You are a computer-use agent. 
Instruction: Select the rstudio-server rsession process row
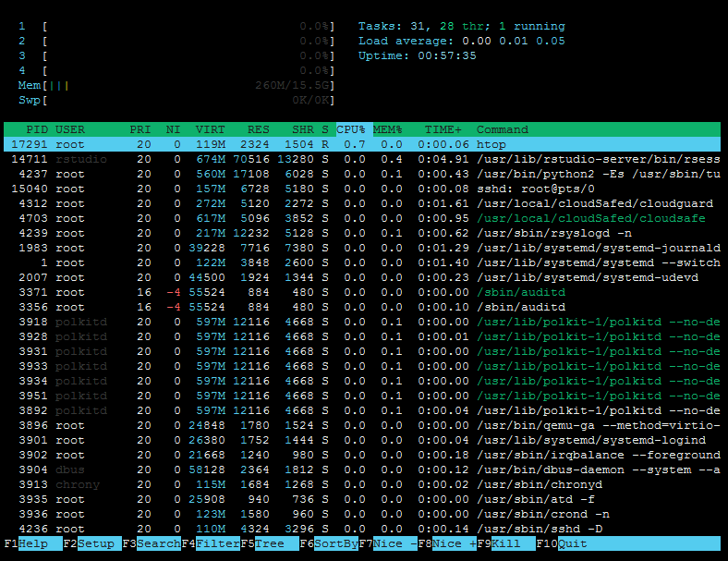[x=362, y=159]
